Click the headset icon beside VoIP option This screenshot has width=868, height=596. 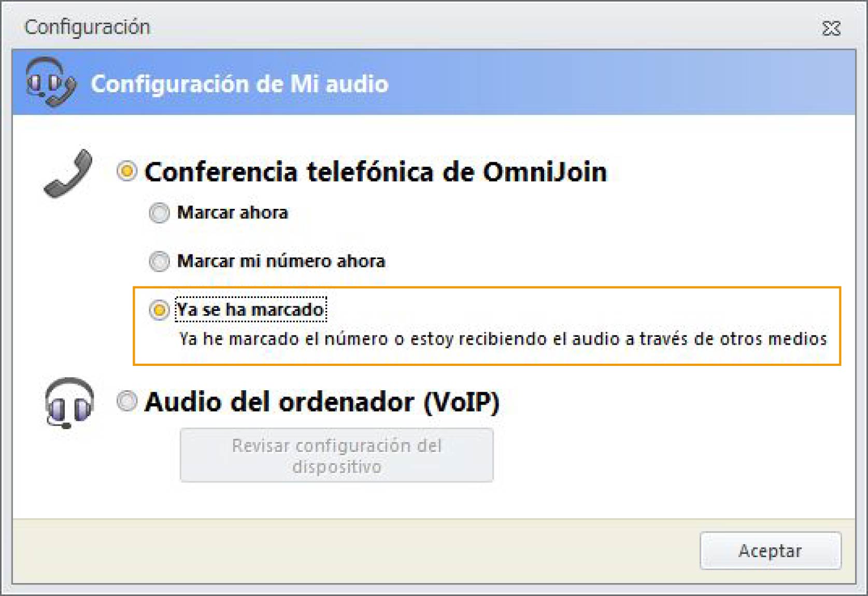(x=69, y=403)
